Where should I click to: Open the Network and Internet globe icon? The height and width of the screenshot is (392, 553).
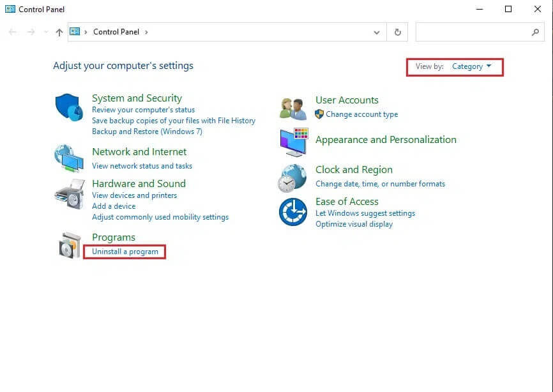click(x=69, y=158)
